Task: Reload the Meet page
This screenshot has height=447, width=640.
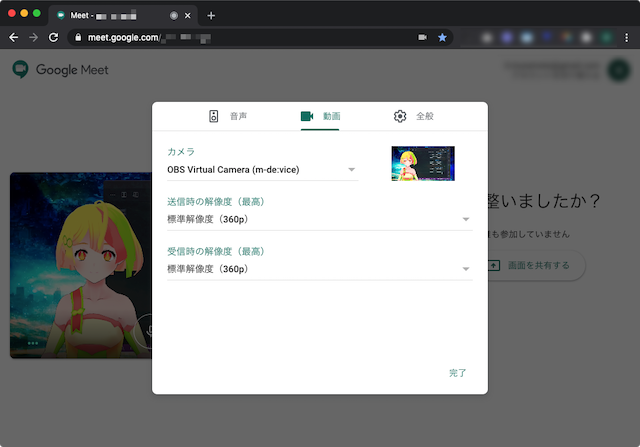Action: click(53, 38)
